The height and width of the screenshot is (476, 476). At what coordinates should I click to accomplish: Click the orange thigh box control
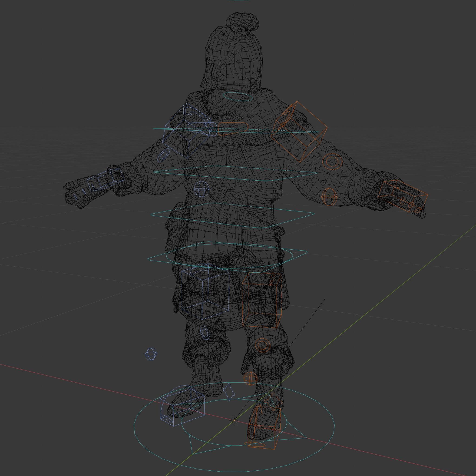(x=262, y=300)
